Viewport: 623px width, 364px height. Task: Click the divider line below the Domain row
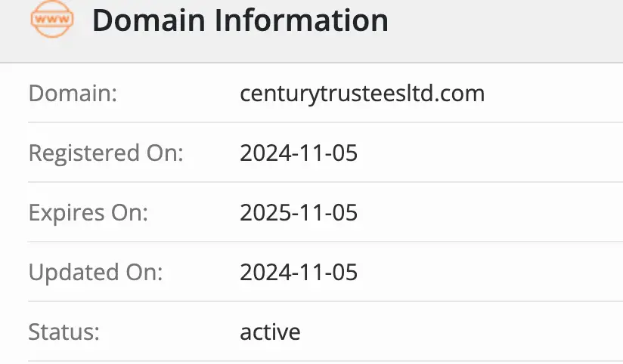point(325,123)
